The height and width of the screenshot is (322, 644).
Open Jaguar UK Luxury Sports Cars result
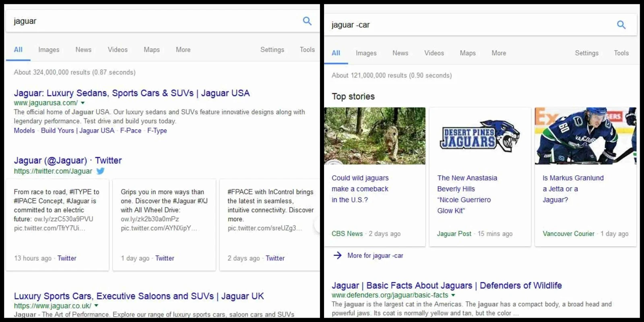point(139,296)
